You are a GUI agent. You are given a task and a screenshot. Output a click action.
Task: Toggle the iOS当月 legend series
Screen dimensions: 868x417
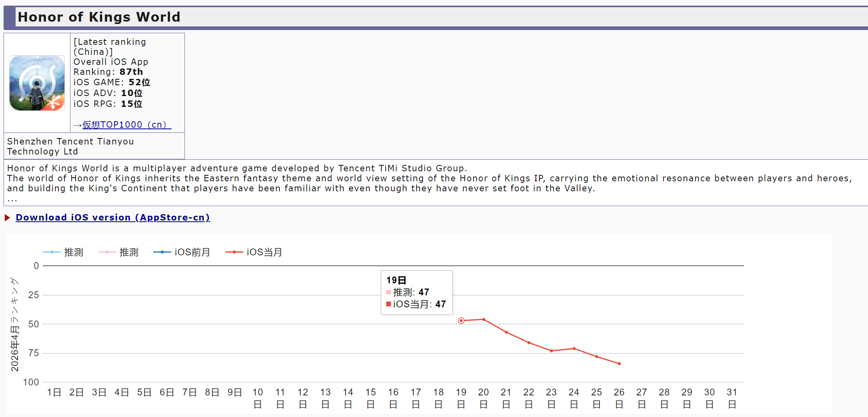click(x=254, y=252)
